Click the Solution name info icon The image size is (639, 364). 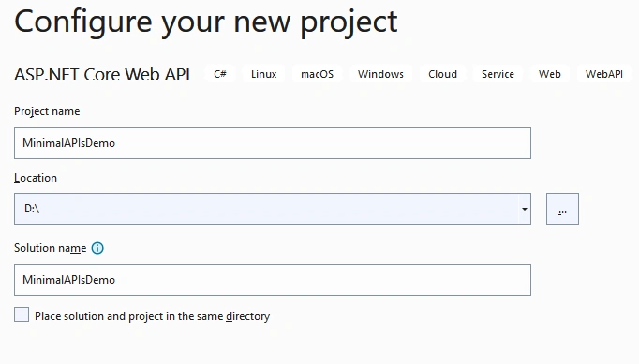pyautogui.click(x=97, y=248)
